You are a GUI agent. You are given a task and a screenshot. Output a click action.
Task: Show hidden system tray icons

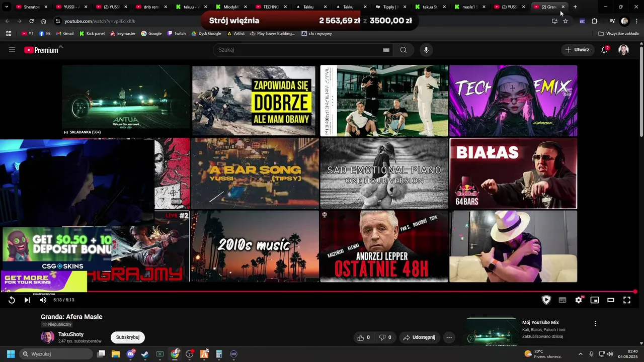(x=580, y=354)
